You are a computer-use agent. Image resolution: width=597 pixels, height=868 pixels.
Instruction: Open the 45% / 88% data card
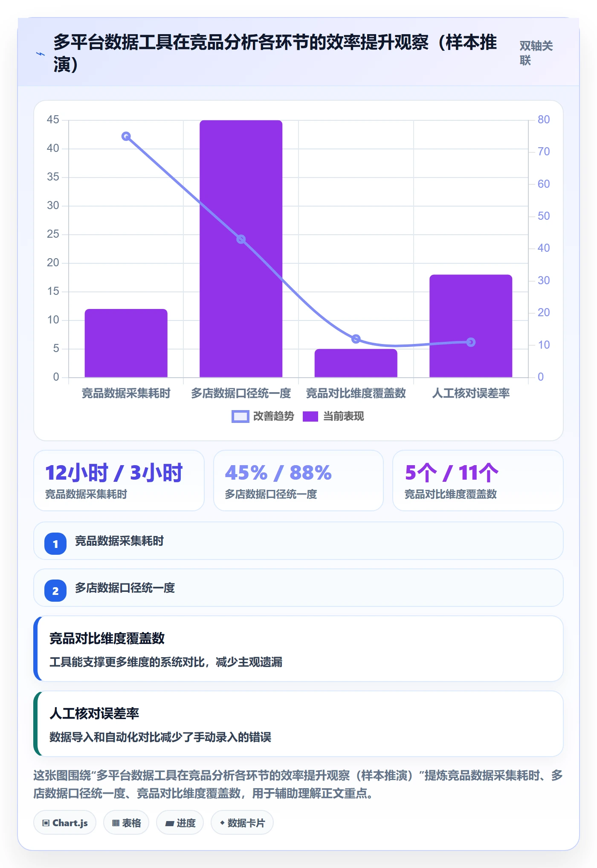pos(298,481)
